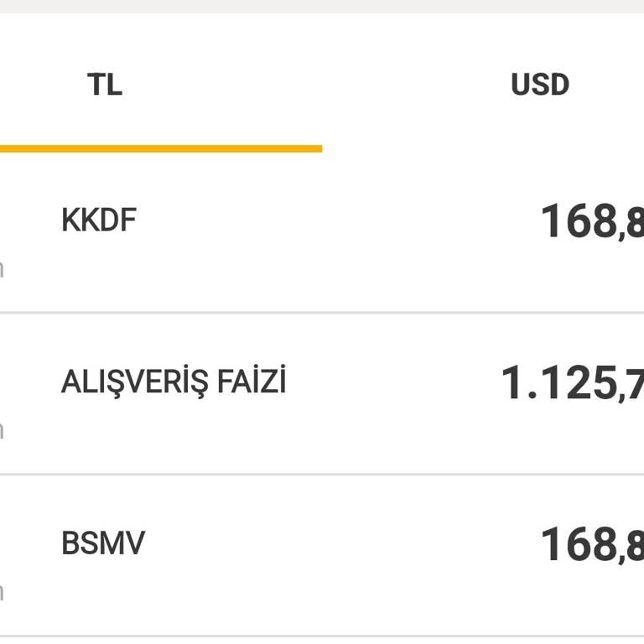Click the gray strip above the tabs
644x644 pixels.
pyautogui.click(x=322, y=6)
